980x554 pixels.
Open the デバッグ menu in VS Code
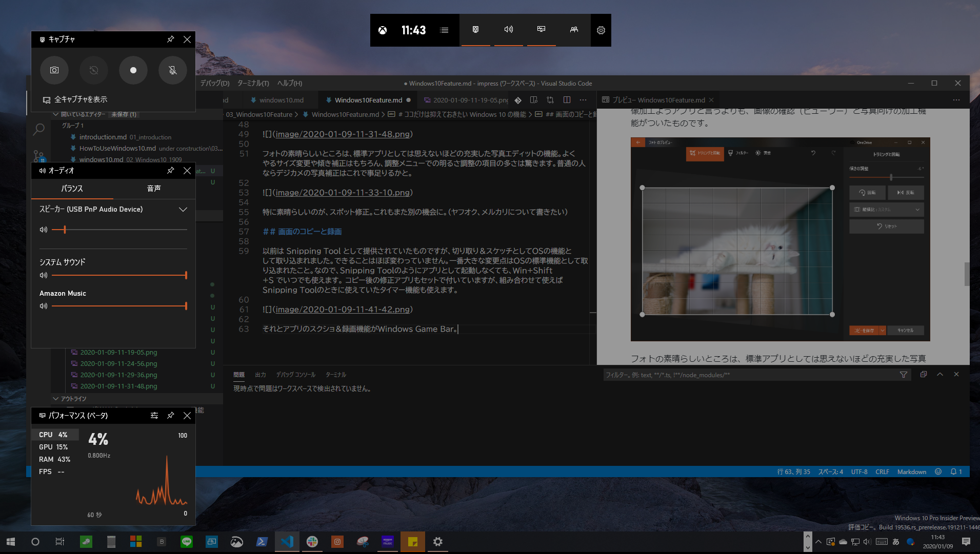click(215, 83)
